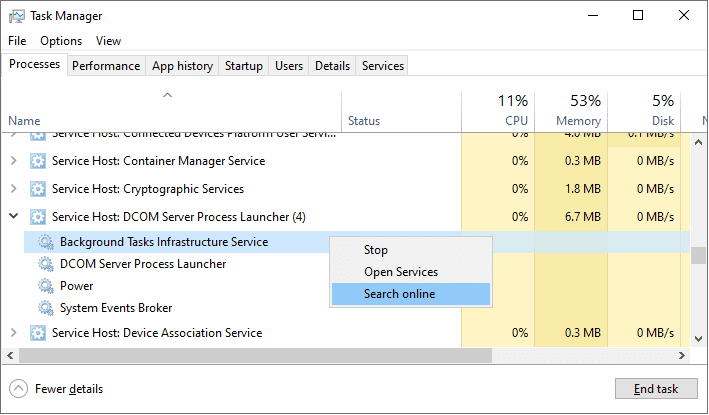Choose Search online from context menu
The width and height of the screenshot is (709, 415).
(x=399, y=294)
